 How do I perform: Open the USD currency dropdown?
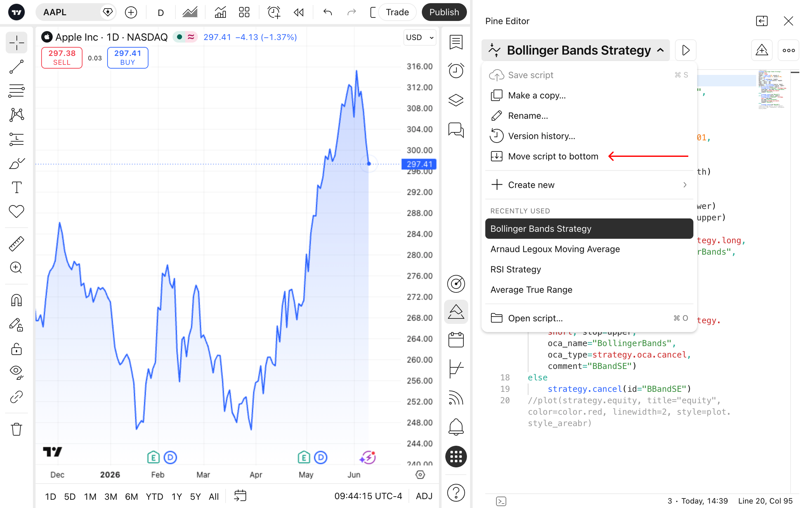420,37
